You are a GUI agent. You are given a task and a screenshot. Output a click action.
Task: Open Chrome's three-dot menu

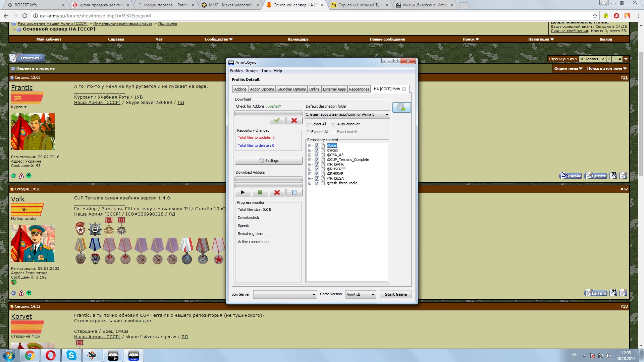(638, 16)
